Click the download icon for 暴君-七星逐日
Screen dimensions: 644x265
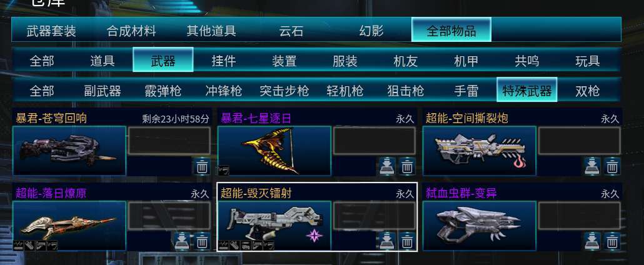point(387,167)
